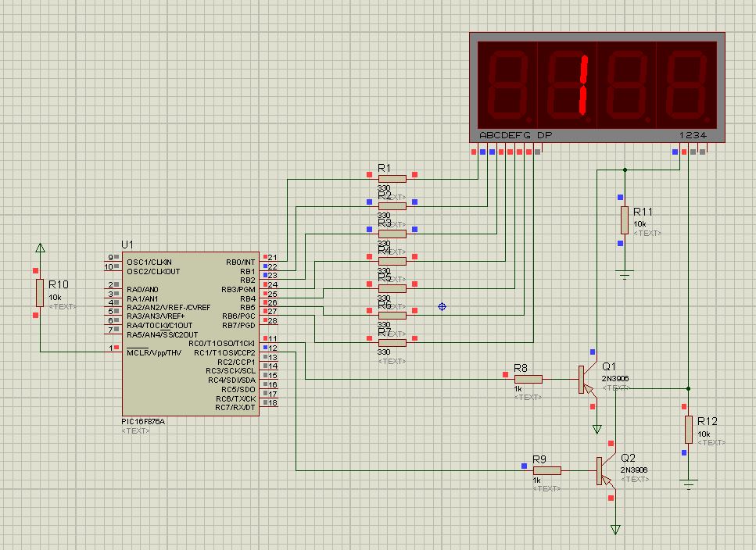Click the Q1 reference label
This screenshot has height=550, width=756.
[609, 366]
